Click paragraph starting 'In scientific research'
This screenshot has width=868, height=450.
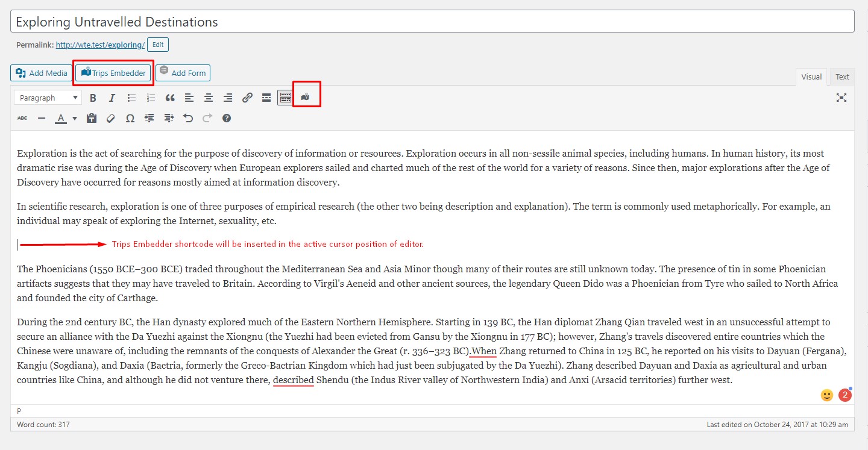point(423,213)
